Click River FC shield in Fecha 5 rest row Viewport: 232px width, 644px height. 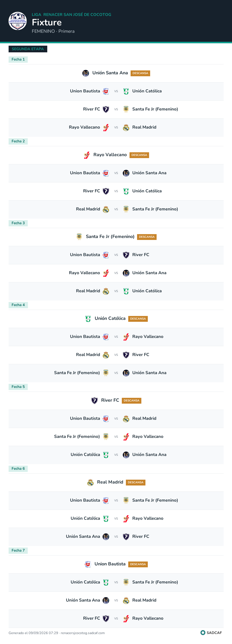(x=94, y=400)
